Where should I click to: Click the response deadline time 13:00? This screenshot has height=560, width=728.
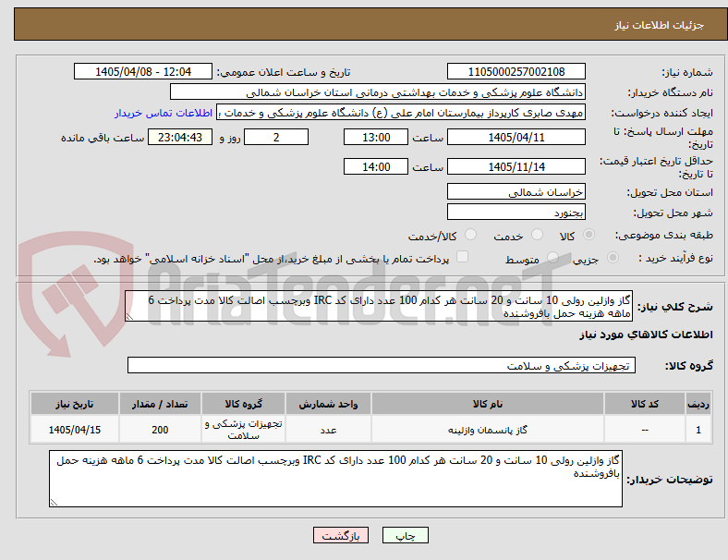click(x=376, y=137)
